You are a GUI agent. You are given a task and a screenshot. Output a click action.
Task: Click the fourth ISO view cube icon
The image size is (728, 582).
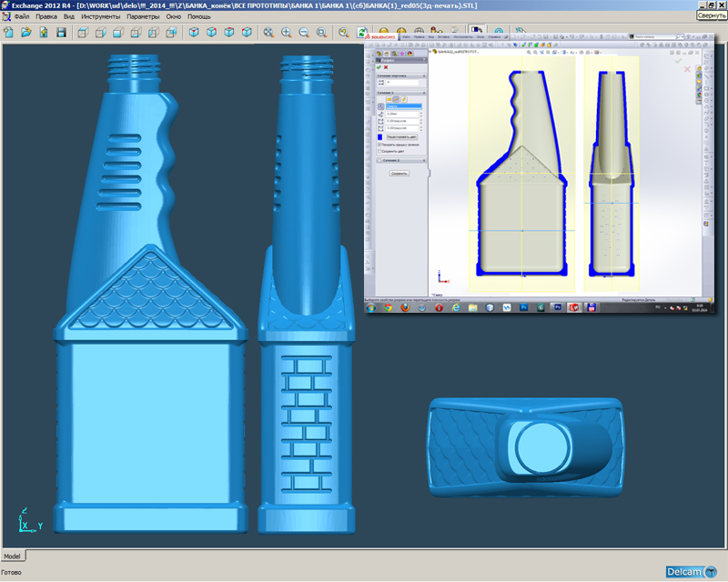coord(247,32)
